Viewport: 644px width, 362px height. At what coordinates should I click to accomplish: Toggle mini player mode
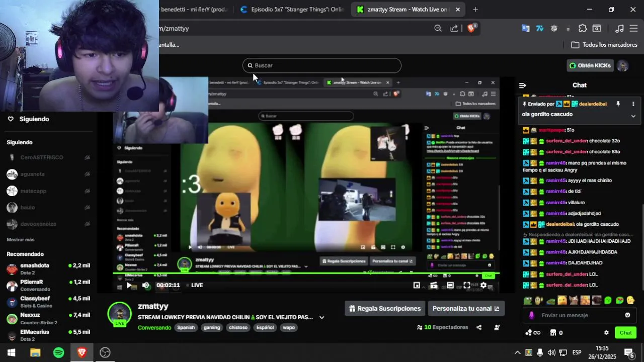pos(417,285)
